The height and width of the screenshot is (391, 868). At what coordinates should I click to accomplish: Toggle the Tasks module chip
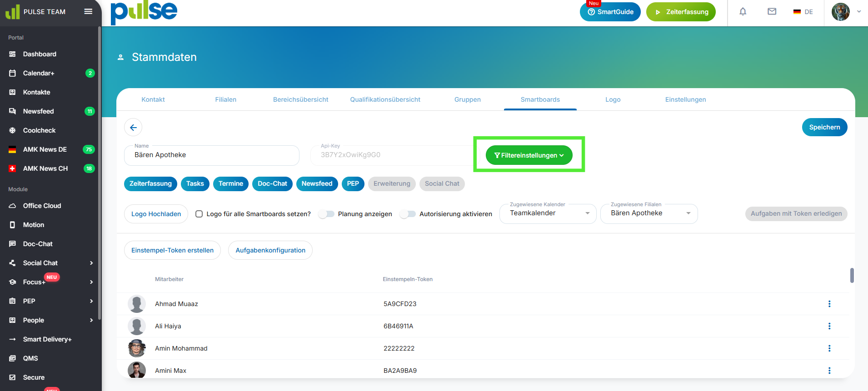click(195, 184)
